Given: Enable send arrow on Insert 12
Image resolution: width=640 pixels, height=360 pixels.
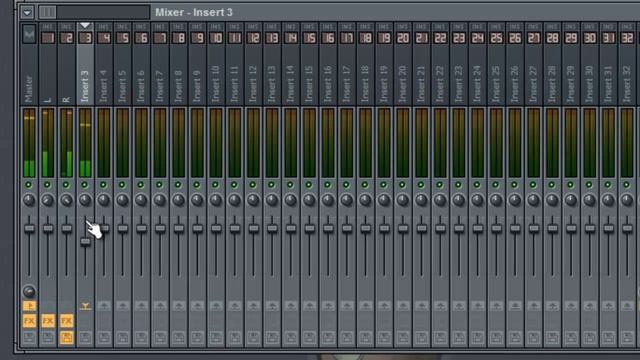Looking at the screenshot, I should pyautogui.click(x=253, y=306).
